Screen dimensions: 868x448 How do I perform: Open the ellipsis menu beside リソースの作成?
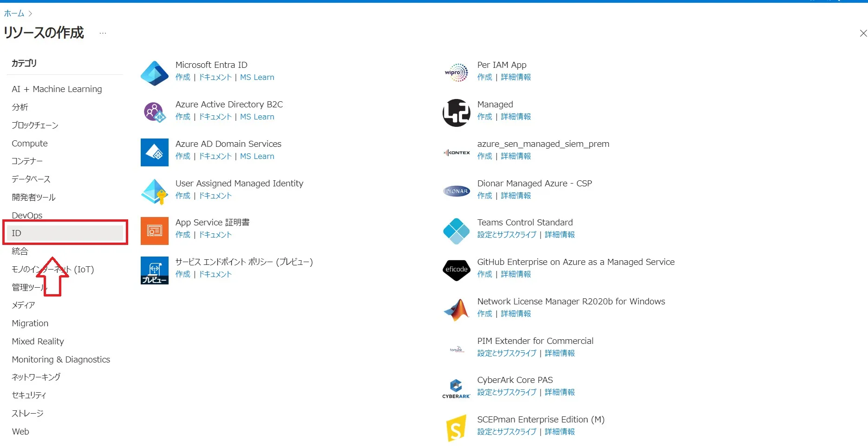click(103, 33)
